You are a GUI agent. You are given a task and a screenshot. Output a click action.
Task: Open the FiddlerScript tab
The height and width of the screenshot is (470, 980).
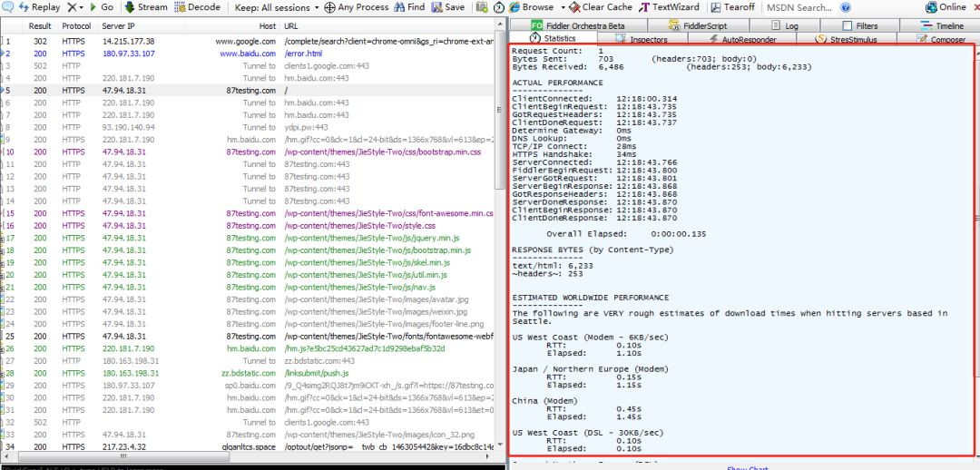(698, 25)
